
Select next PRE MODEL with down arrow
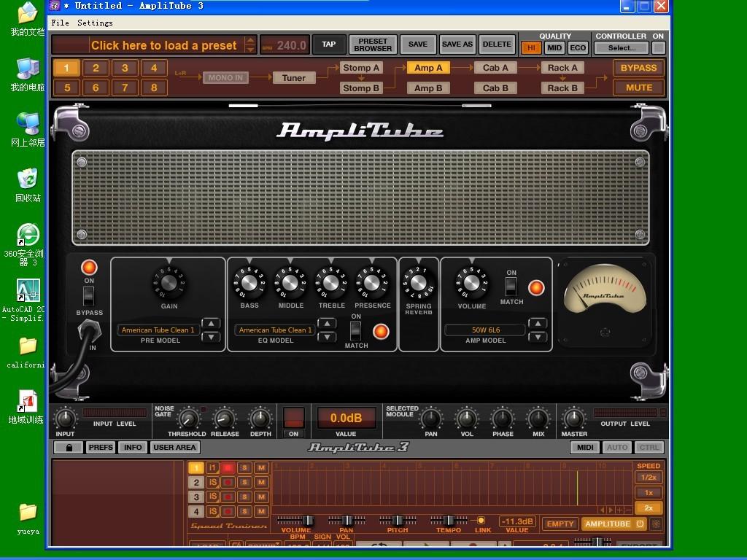pyautogui.click(x=211, y=337)
